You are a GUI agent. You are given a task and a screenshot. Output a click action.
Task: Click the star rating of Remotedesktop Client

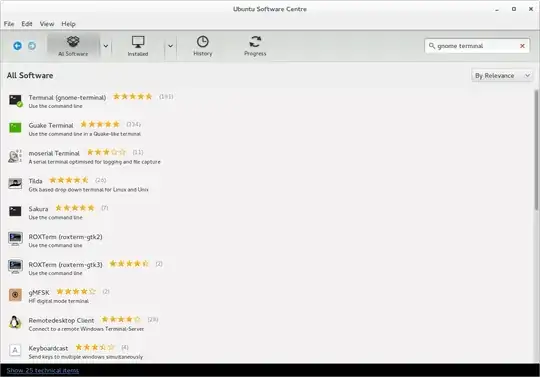(x=121, y=320)
